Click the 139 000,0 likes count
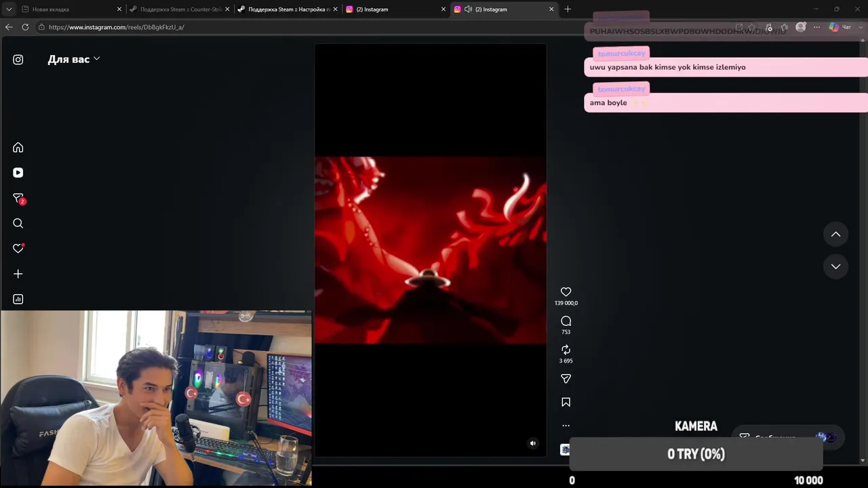The image size is (868, 488). [x=566, y=303]
